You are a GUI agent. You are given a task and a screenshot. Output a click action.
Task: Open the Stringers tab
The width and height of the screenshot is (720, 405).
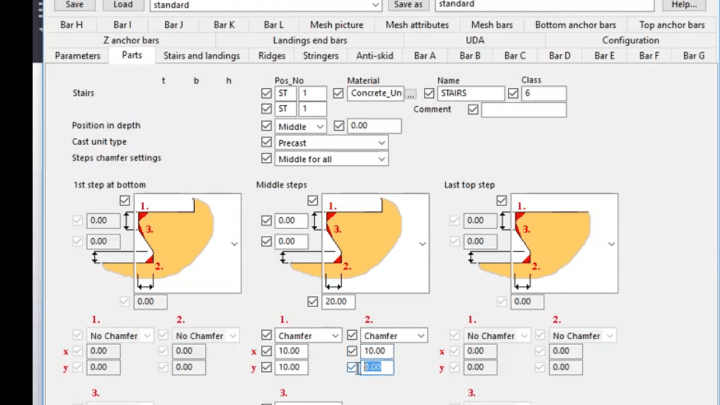click(x=321, y=56)
